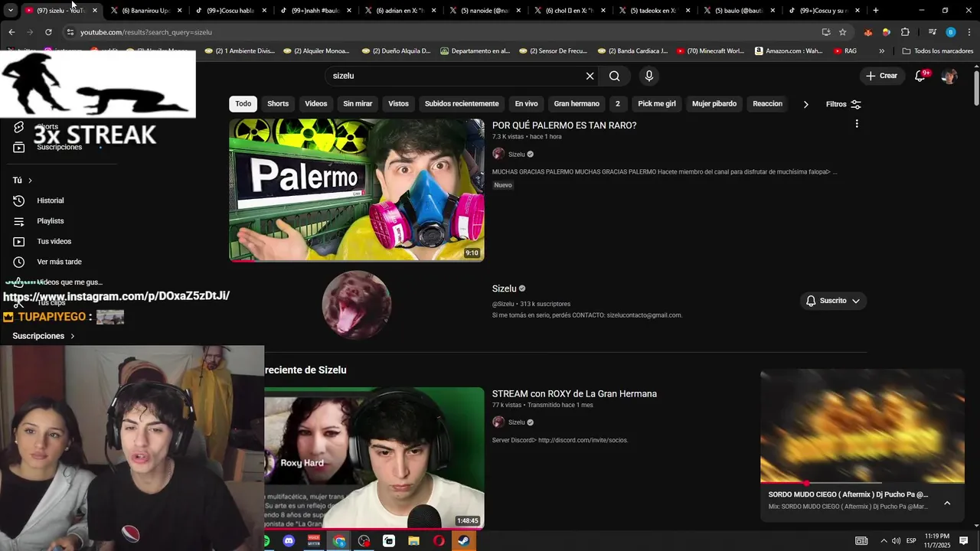Select the Mujer pibardo chip
This screenshot has width=980, height=551.
click(x=714, y=104)
